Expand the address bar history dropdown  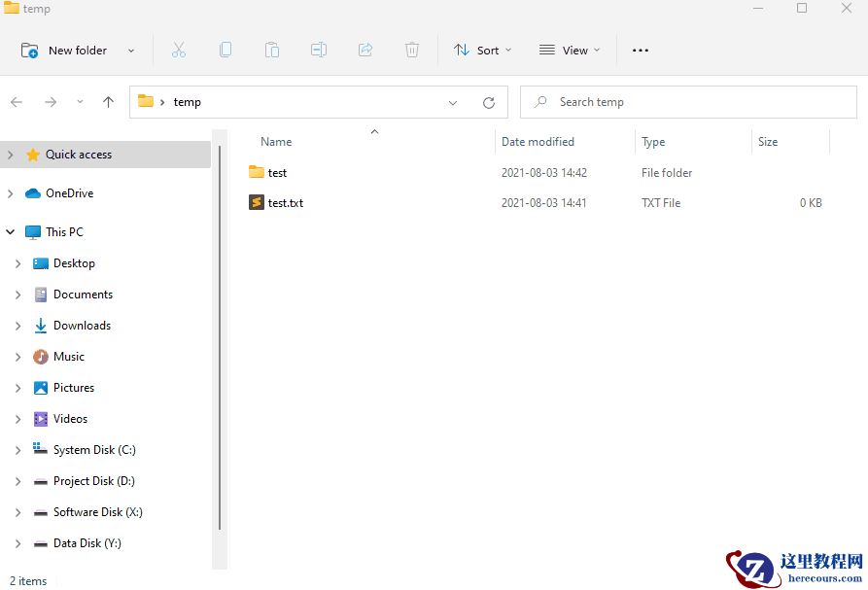453,102
